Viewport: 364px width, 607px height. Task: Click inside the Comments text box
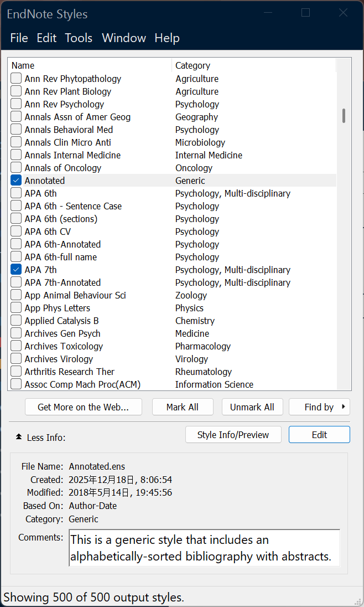point(204,548)
